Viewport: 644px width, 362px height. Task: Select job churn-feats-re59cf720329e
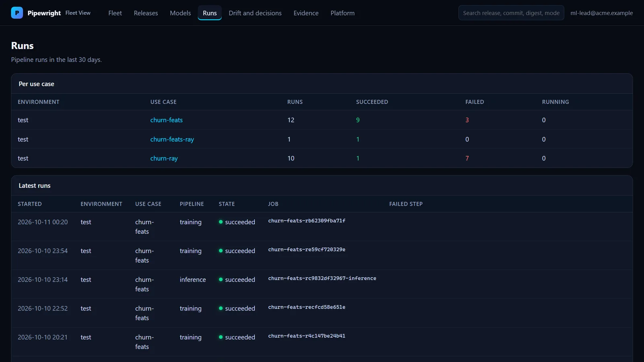pos(307,249)
